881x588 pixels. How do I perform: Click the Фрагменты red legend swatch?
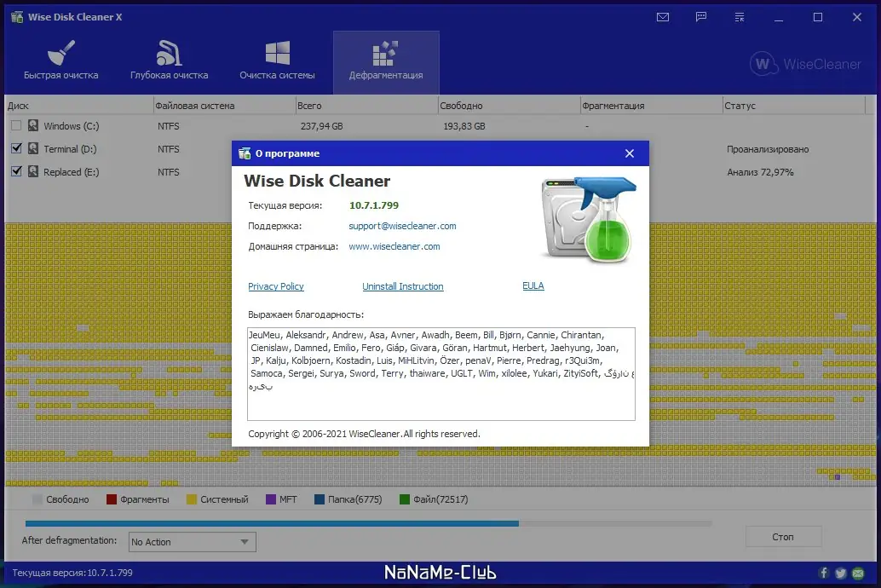pos(112,499)
